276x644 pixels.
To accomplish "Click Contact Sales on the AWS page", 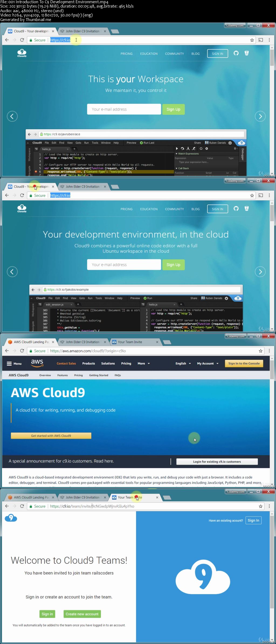I will point(66,363).
